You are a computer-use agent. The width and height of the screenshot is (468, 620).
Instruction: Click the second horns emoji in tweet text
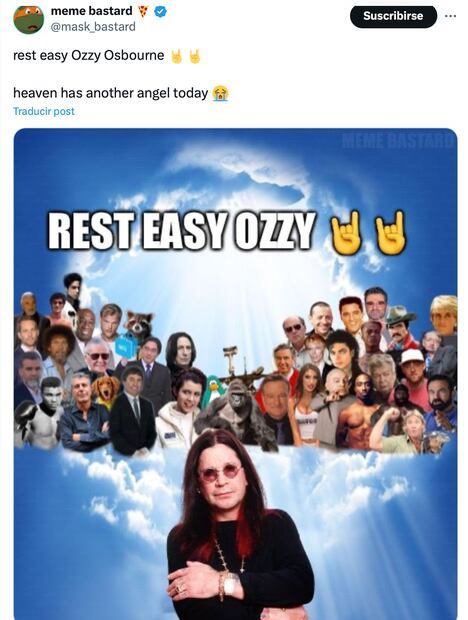pos(194,56)
